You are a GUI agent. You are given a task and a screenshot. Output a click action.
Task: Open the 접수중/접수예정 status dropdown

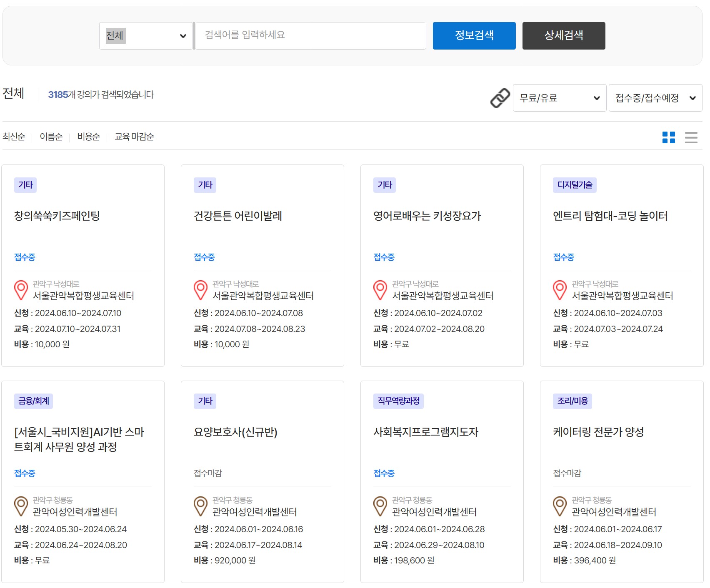click(655, 97)
